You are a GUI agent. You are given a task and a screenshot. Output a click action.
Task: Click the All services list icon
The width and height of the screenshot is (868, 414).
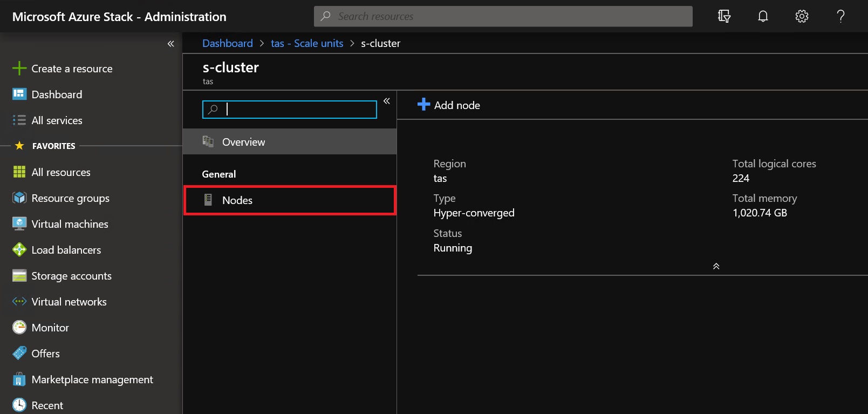[19, 120]
